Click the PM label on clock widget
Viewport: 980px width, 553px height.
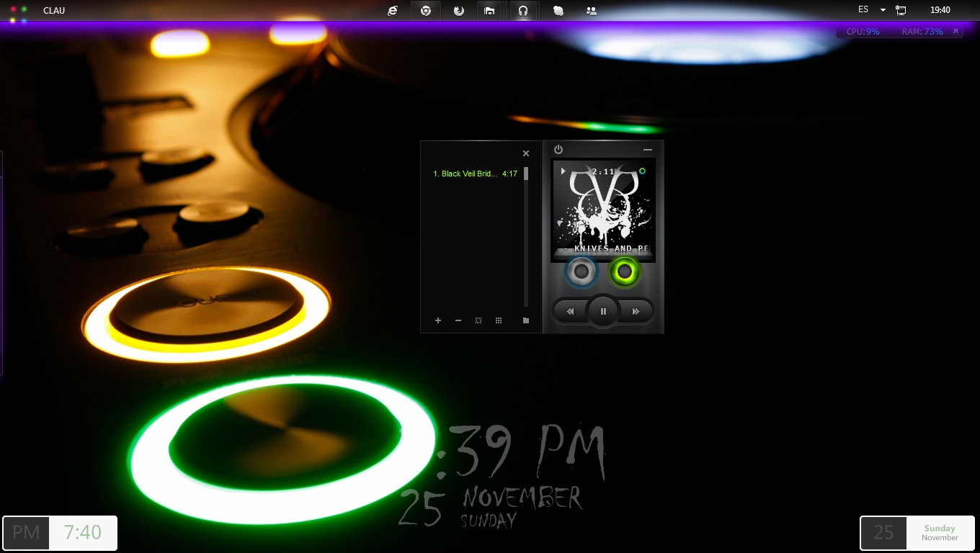pos(26,533)
